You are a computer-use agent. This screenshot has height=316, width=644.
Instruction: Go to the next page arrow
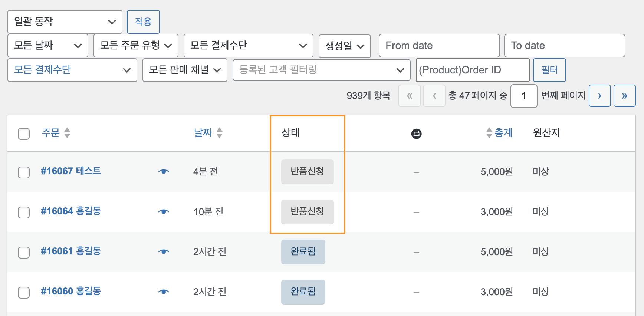click(x=599, y=96)
